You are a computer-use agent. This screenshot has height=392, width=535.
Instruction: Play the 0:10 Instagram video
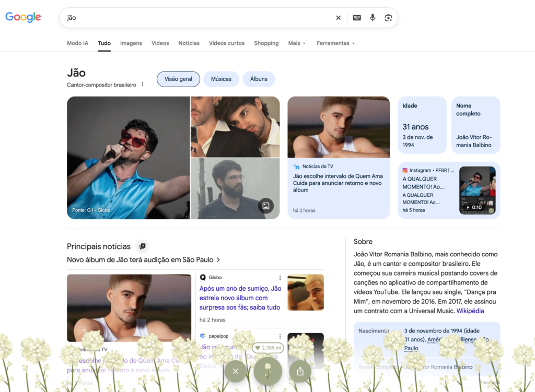[477, 190]
